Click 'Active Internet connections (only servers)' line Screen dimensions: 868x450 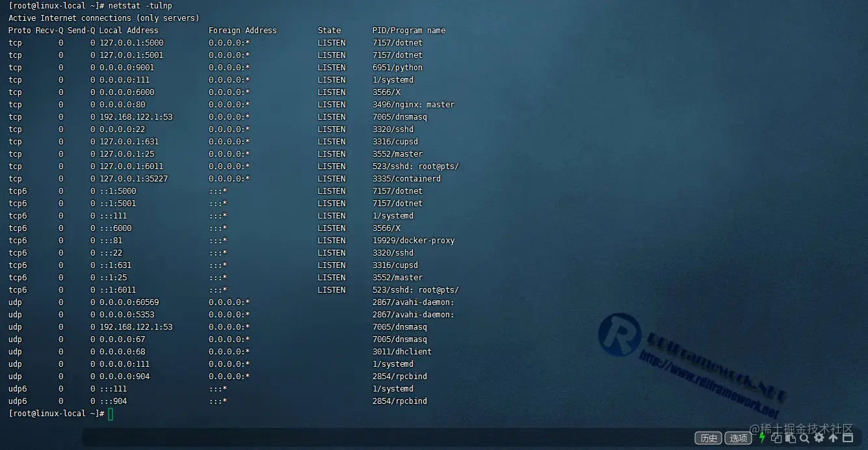coord(104,18)
